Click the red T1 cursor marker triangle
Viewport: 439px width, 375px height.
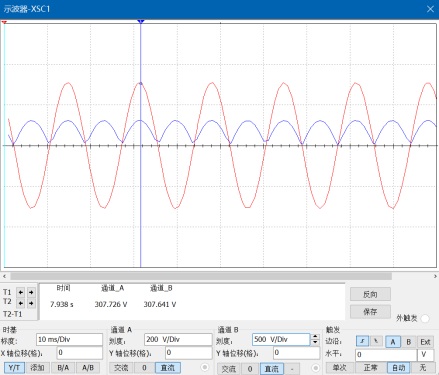(4, 22)
